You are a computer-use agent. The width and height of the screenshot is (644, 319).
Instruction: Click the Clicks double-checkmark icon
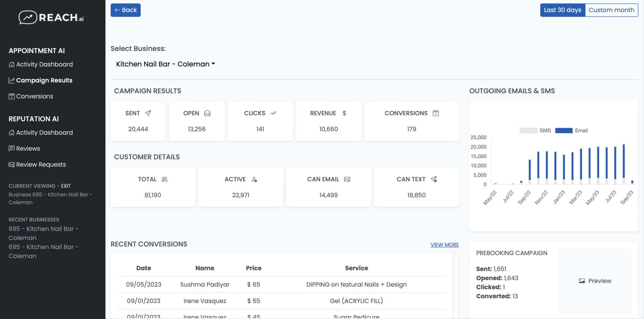(x=273, y=113)
